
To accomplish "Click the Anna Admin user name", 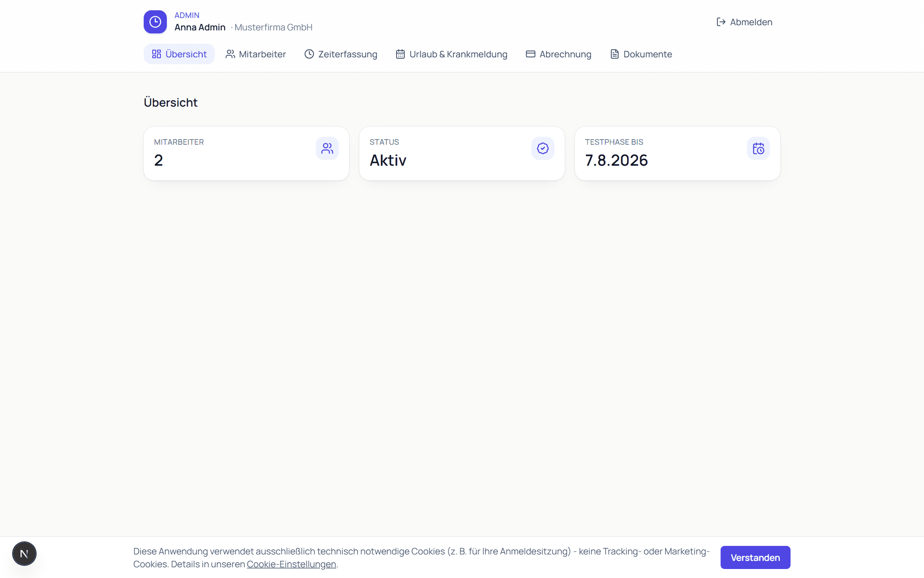I will pyautogui.click(x=200, y=27).
